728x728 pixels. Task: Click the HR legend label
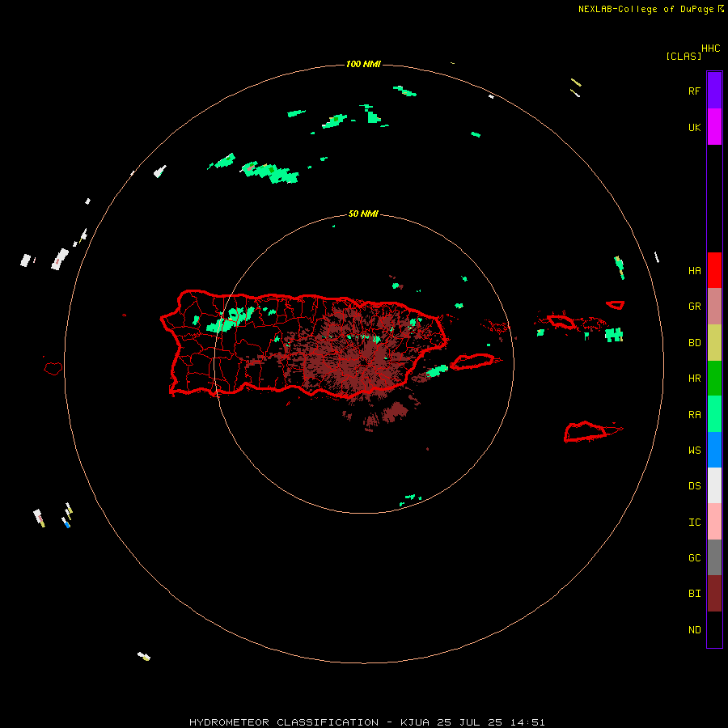point(694,379)
